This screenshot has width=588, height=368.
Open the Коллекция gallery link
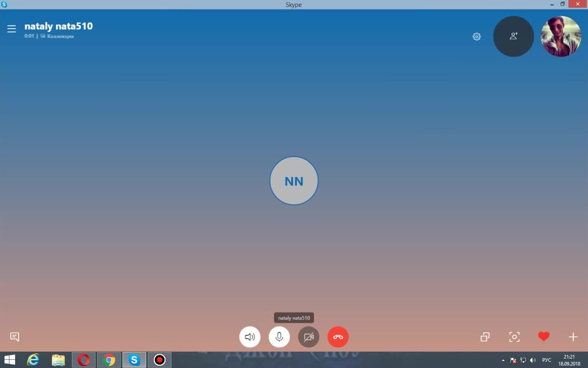[x=60, y=36]
